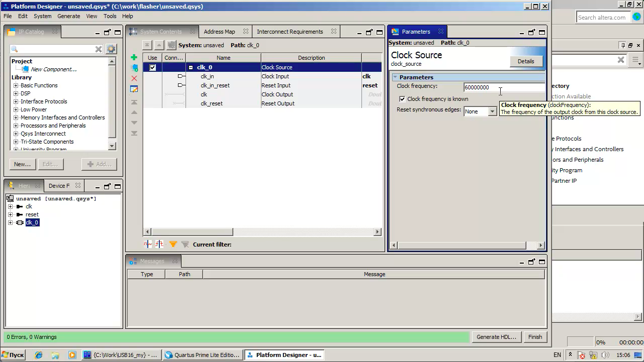The height and width of the screenshot is (362, 644).
Task: Open the Generate menu
Action: tap(69, 16)
